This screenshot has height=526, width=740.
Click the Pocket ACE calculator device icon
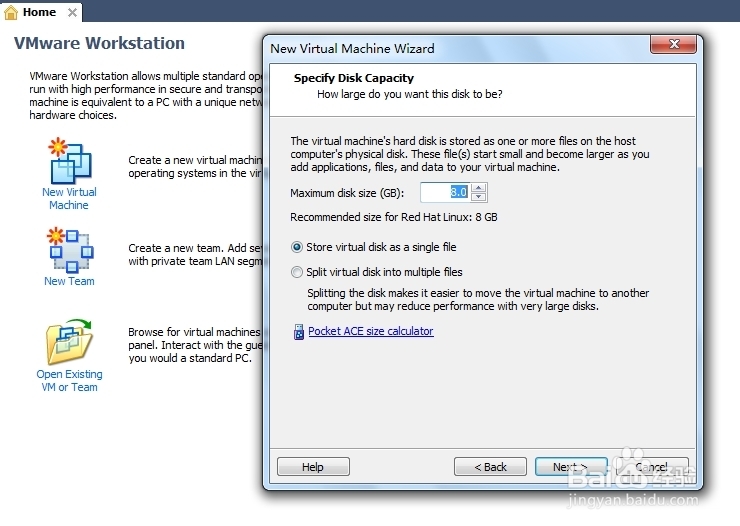point(298,332)
